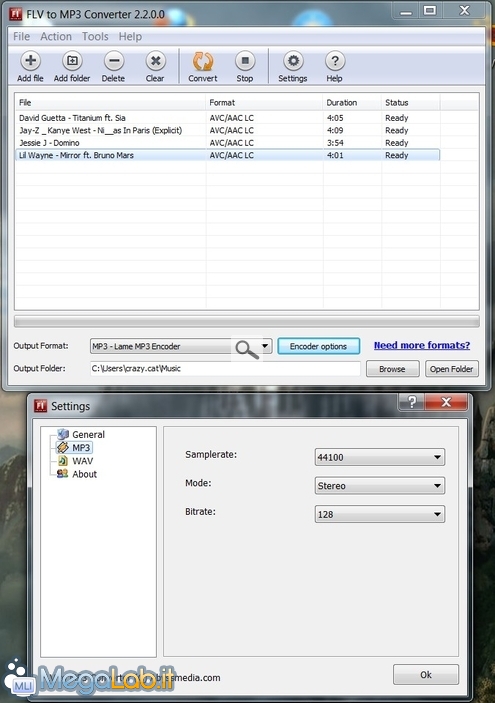Close the Settings dialog
Screen dimensions: 495x703
[x=446, y=402]
